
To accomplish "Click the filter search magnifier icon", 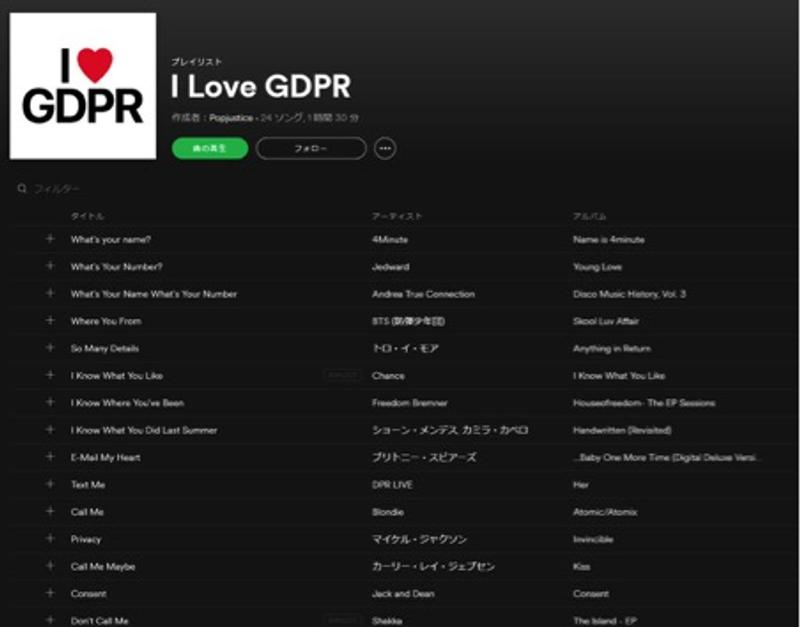I will point(22,189).
